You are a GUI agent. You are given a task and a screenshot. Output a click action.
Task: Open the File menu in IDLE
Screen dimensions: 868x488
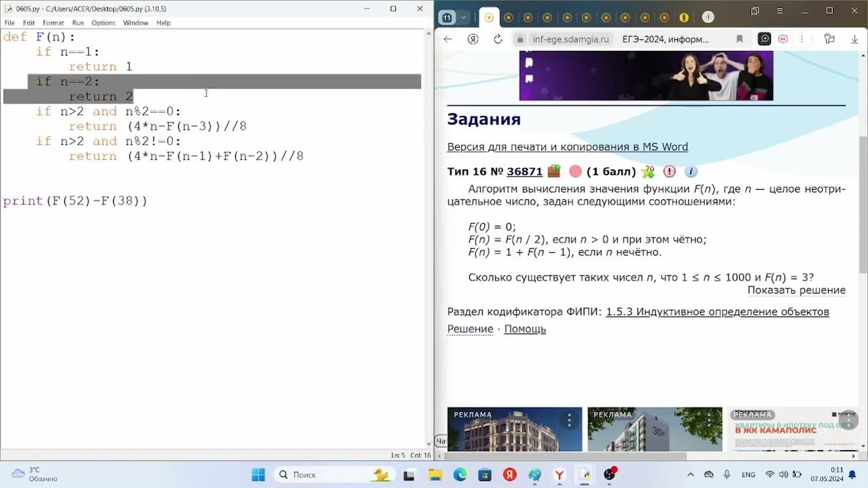pyautogui.click(x=9, y=22)
